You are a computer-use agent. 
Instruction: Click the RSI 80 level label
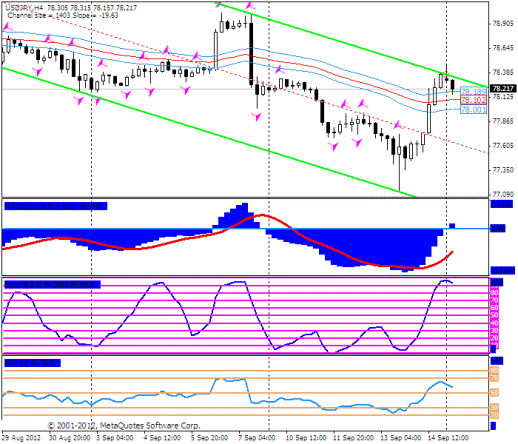click(495, 371)
